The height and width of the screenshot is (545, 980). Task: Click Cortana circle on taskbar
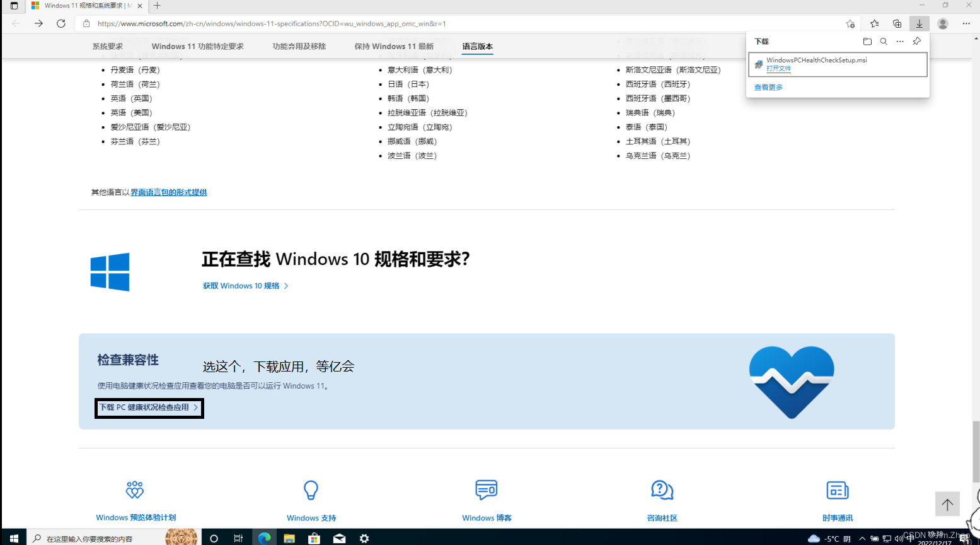(x=214, y=538)
